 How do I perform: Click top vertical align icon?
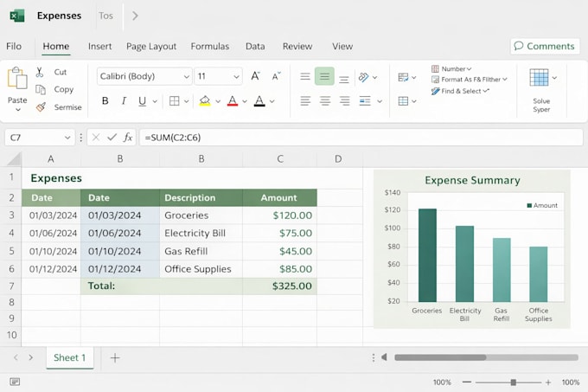(305, 76)
